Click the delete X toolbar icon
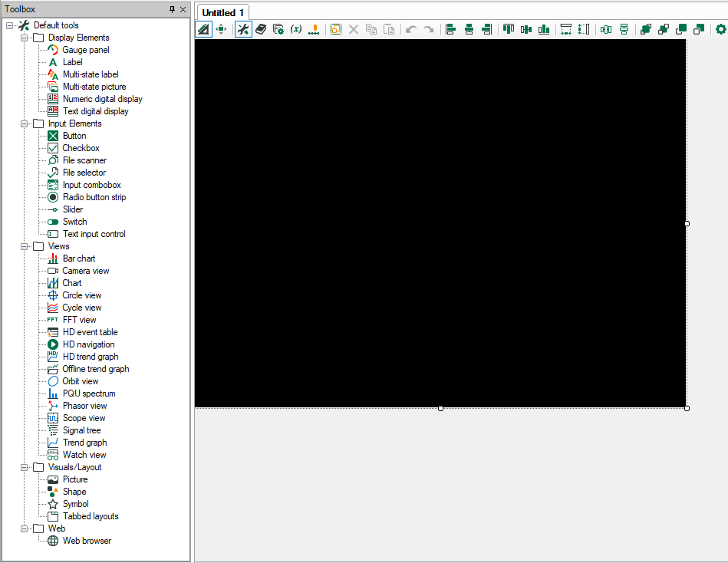The height and width of the screenshot is (563, 728). 354,29
